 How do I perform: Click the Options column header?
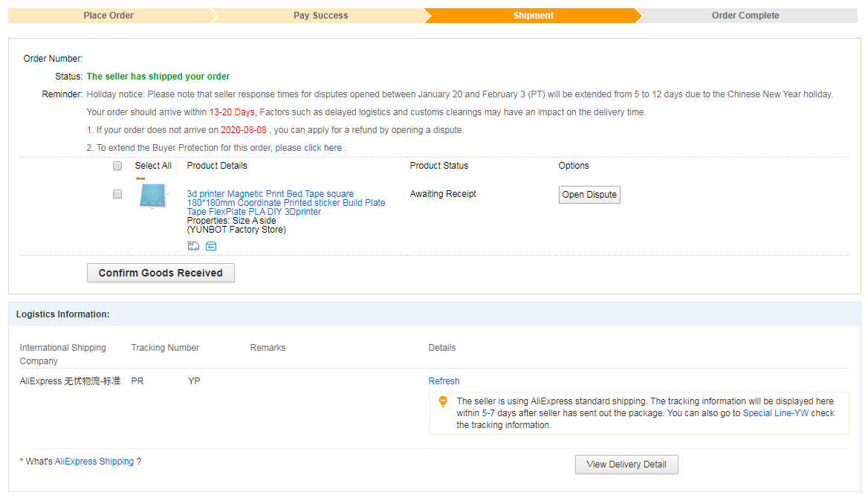tap(574, 166)
